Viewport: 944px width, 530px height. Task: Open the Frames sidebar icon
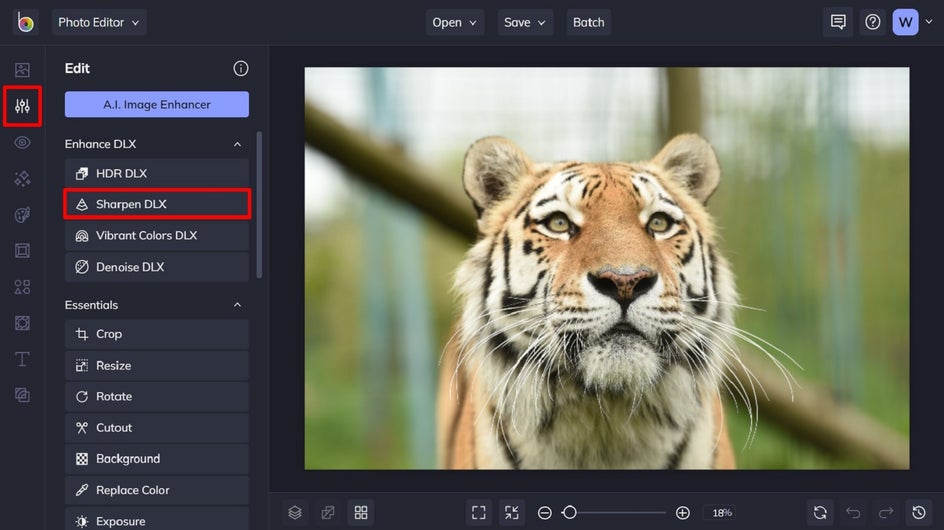point(22,250)
